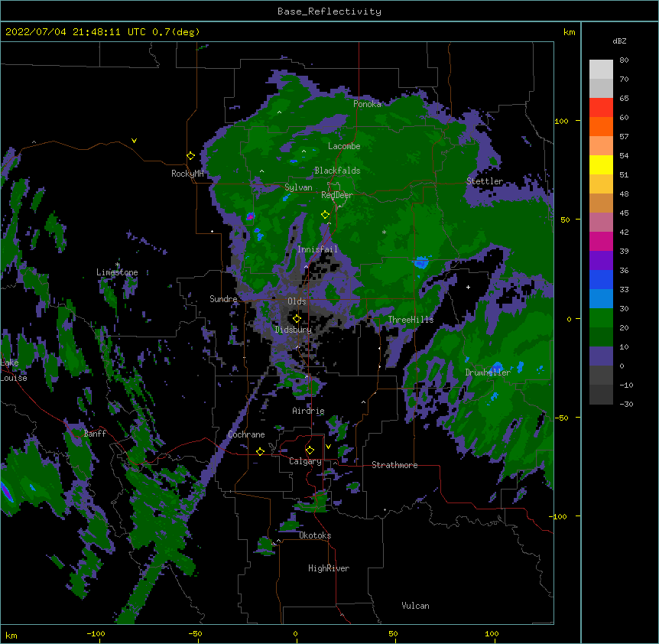The width and height of the screenshot is (659, 644).
Task: Select the blue 33-36 dBZ legend band
Action: 601,279
